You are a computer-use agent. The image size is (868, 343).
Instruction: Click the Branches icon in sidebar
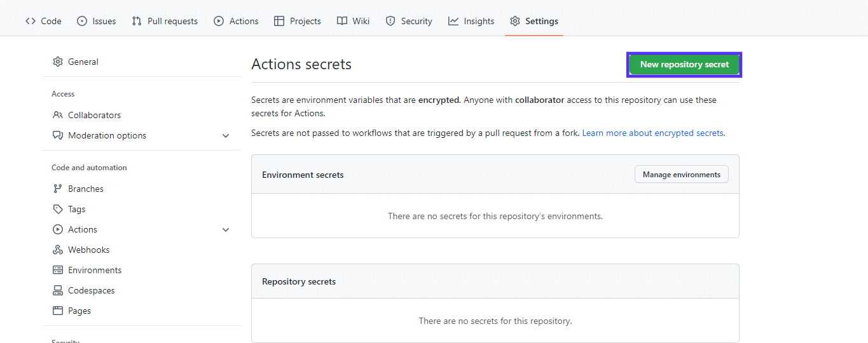coord(58,189)
